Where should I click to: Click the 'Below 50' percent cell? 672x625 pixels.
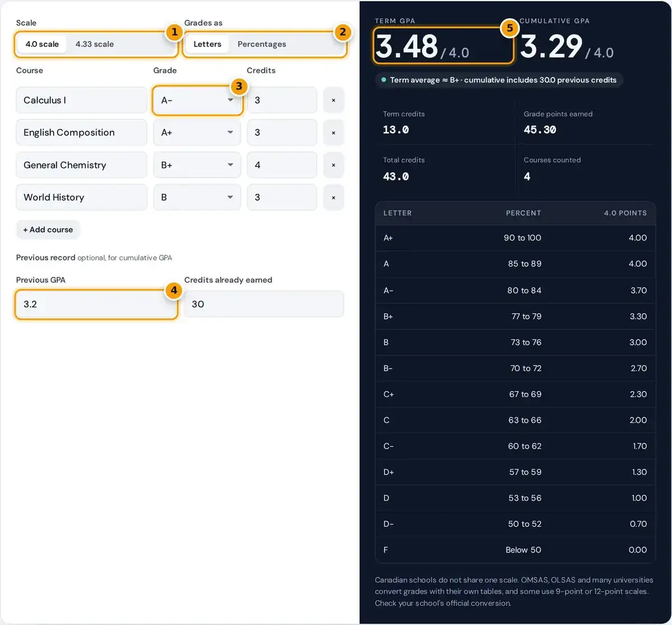(x=524, y=550)
